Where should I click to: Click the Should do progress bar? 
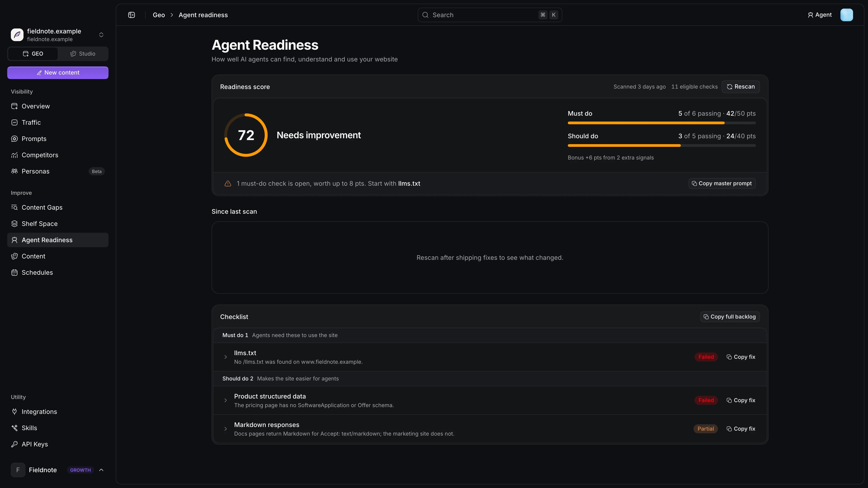(661, 145)
